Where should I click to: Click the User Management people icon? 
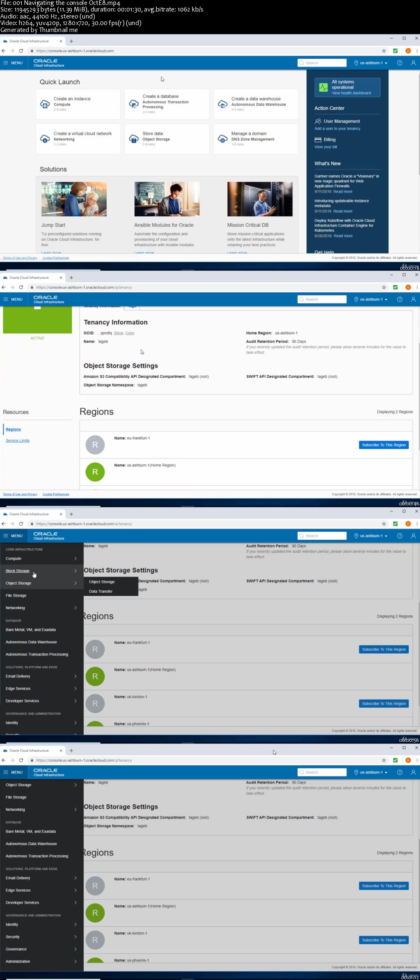[318, 121]
